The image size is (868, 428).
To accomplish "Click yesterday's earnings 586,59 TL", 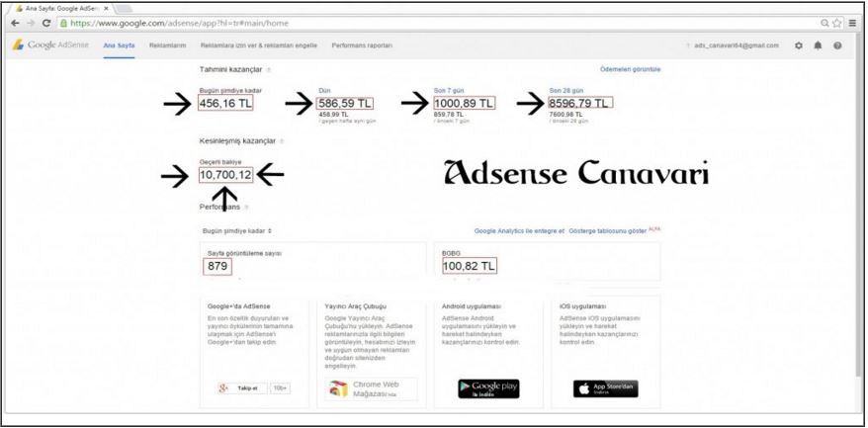I will tap(344, 104).
